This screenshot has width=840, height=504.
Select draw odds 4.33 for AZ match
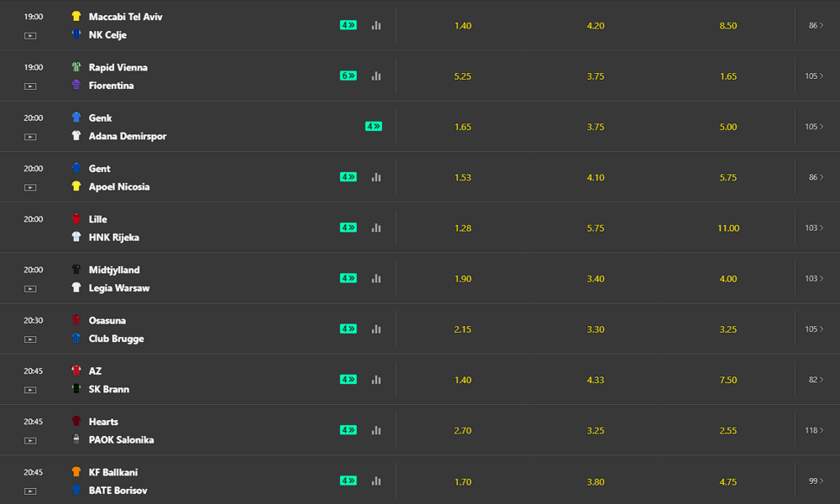click(x=596, y=380)
